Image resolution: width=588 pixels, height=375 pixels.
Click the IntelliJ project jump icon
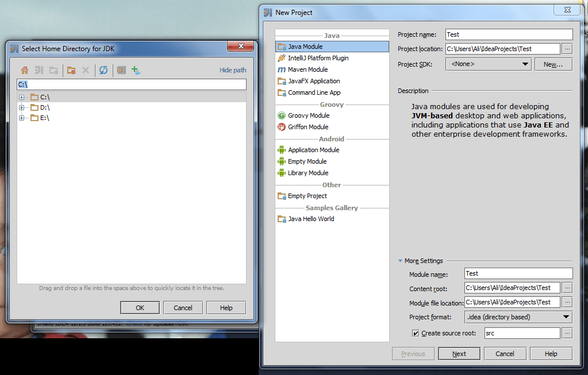pyautogui.click(x=39, y=69)
